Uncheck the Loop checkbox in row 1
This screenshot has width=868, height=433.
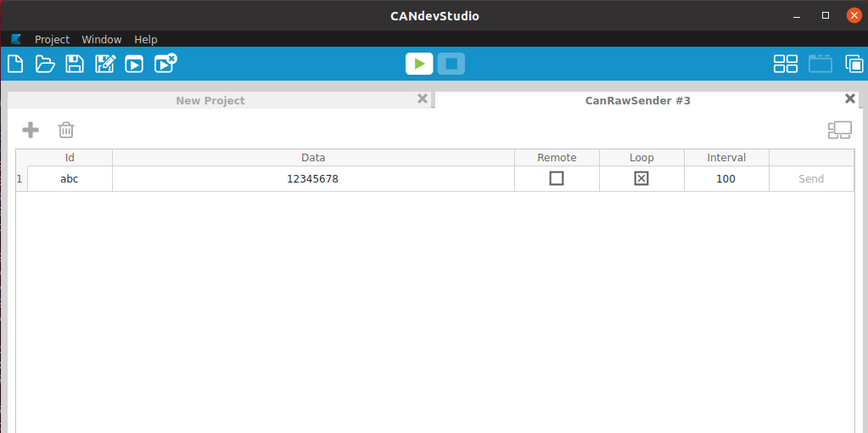tap(641, 178)
